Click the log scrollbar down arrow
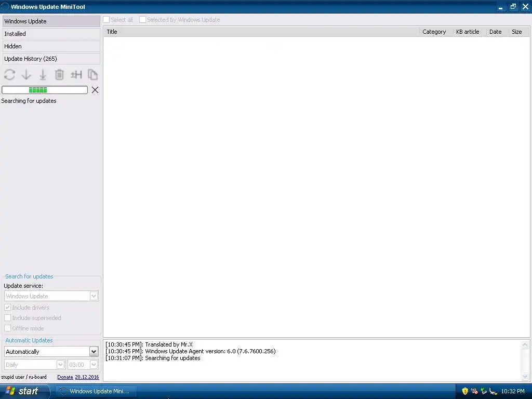This screenshot has width=532, height=399. click(525, 376)
